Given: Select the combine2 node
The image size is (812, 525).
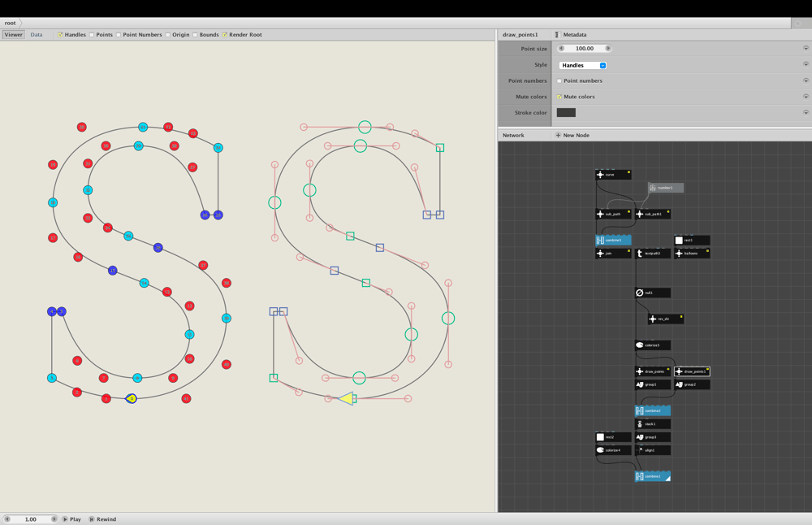Looking at the screenshot, I should point(653,410).
